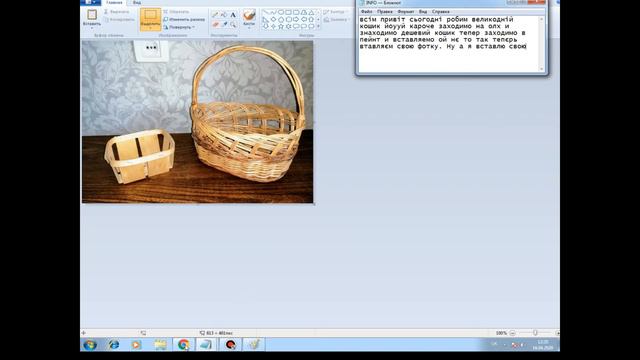Open the Заливка fill dropdown

(x=337, y=20)
